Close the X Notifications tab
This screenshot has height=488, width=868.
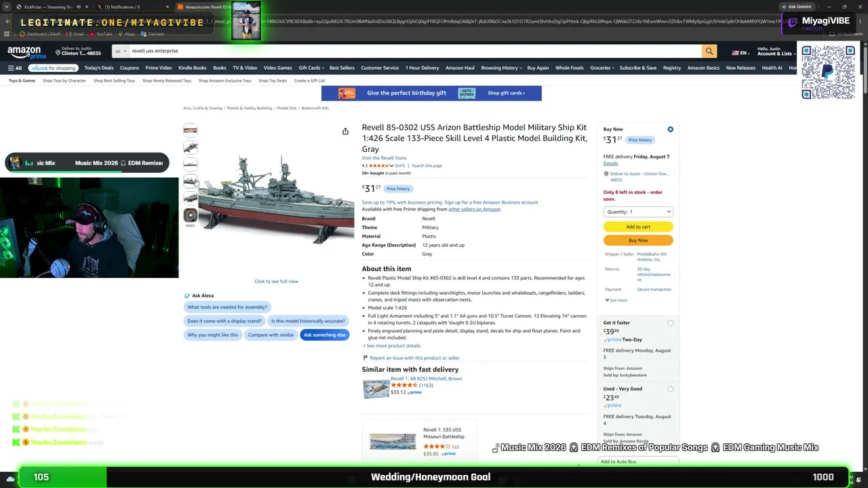pyautogui.click(x=167, y=7)
